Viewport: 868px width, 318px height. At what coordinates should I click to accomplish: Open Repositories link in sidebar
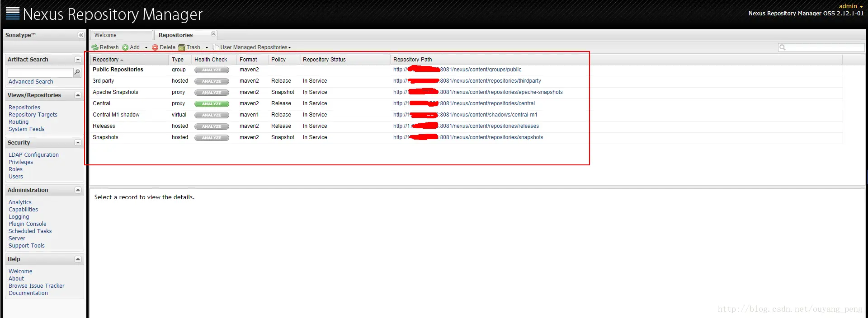[24, 108]
